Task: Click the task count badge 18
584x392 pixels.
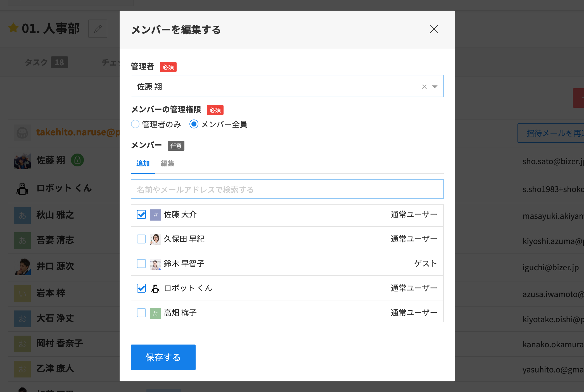Action: (x=60, y=62)
